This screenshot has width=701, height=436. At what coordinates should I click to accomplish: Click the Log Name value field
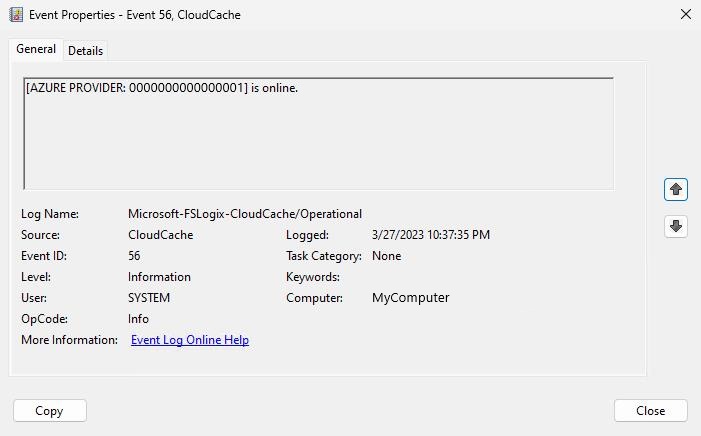(245, 214)
